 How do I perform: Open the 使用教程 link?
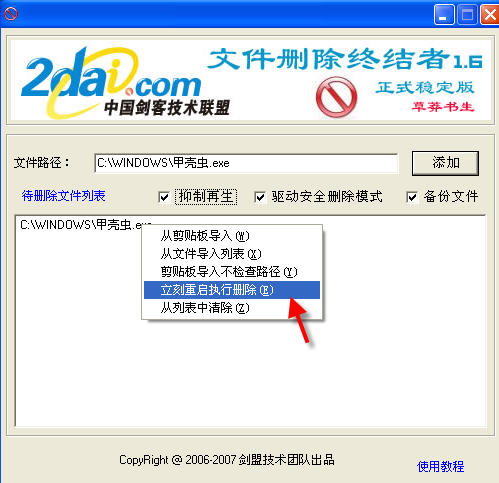[x=440, y=467]
